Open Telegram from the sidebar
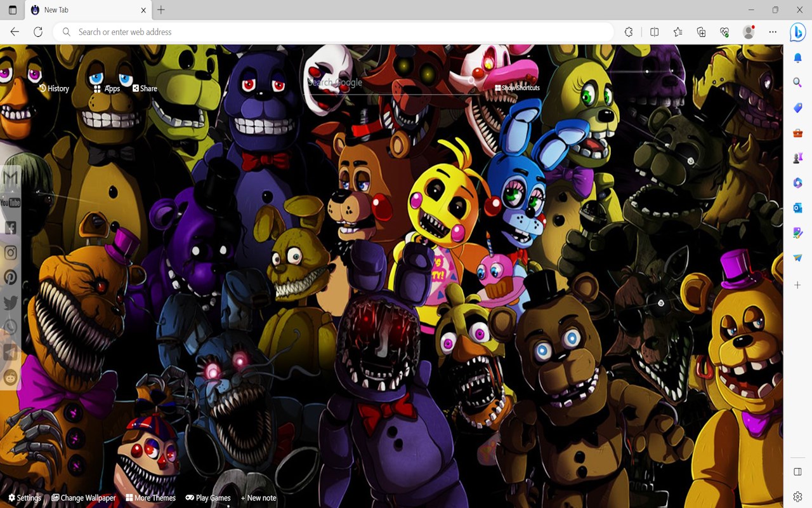This screenshot has width=812, height=508. coord(10,353)
